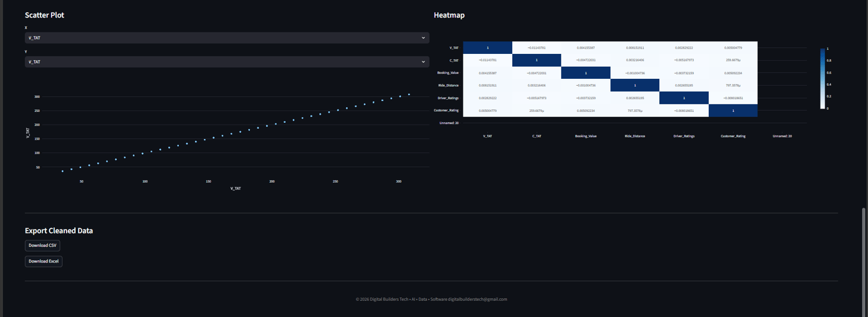868x317 pixels.
Task: Click the Export Cleaned Data heading
Action: point(59,231)
